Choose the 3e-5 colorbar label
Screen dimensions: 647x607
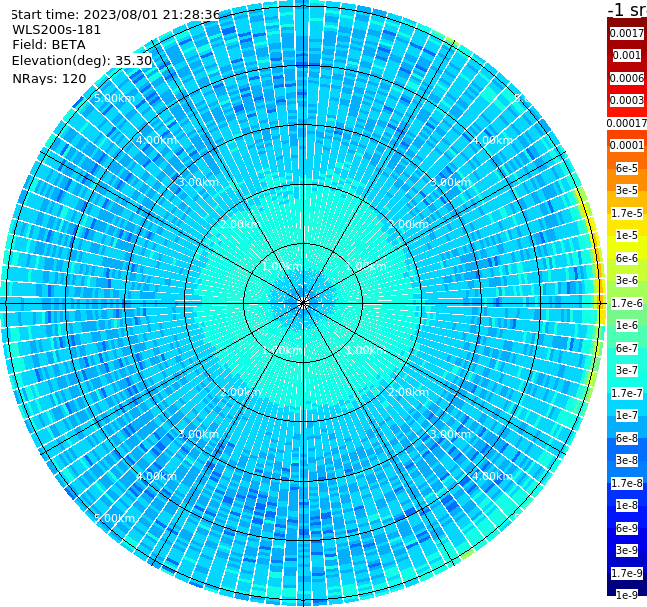click(x=627, y=190)
